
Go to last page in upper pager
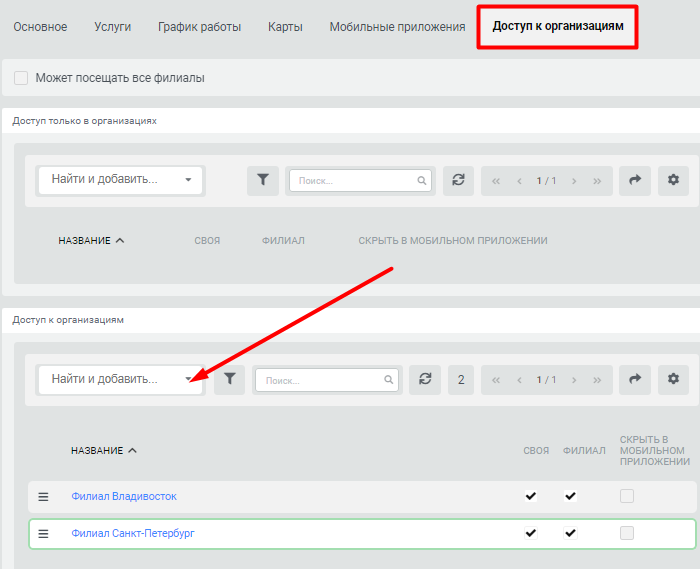[597, 181]
